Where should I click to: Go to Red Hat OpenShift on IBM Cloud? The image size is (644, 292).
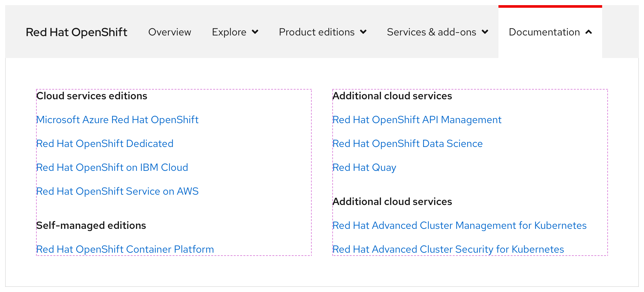(x=112, y=168)
